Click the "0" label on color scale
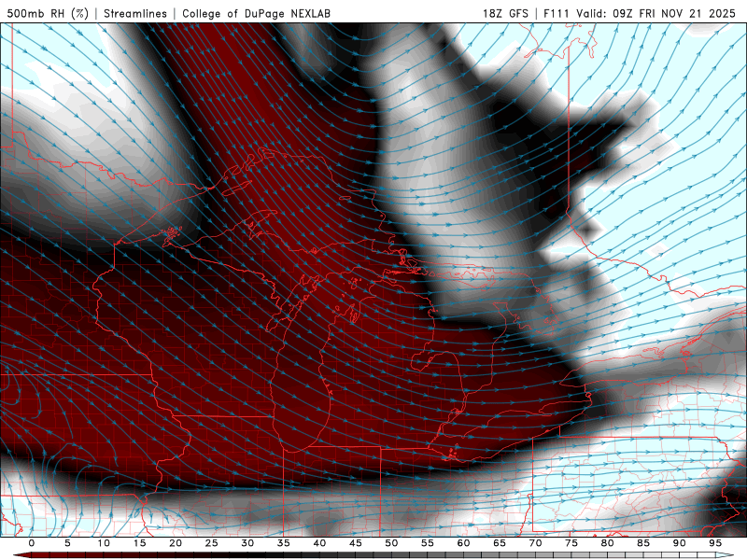Screen dimensions: 747x560 32,543
